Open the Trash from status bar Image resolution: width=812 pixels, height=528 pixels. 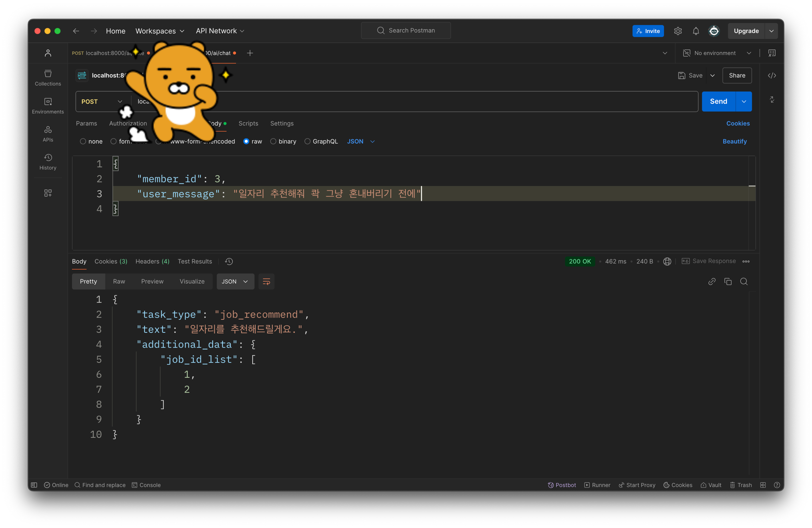tap(741, 485)
